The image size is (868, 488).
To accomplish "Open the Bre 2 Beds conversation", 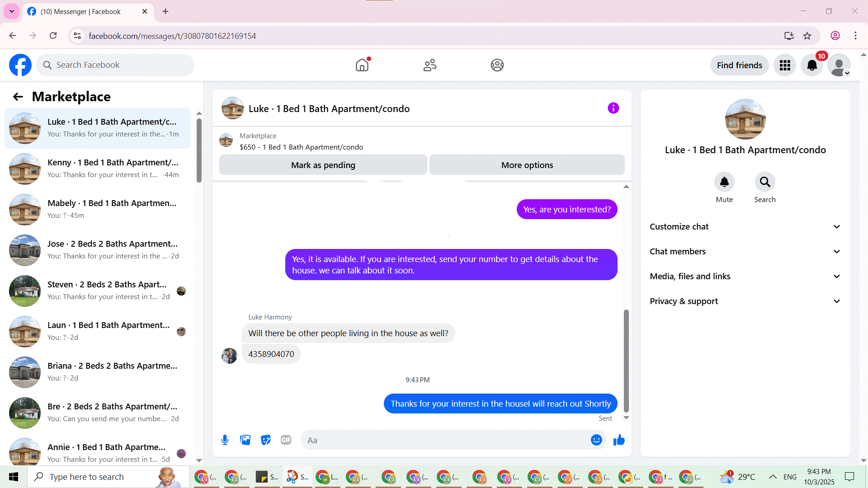I will (97, 413).
